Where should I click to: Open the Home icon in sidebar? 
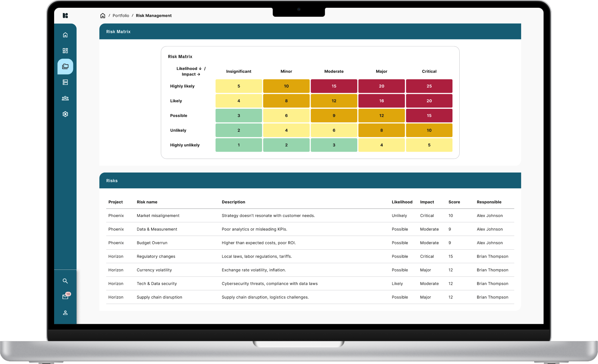click(x=65, y=35)
